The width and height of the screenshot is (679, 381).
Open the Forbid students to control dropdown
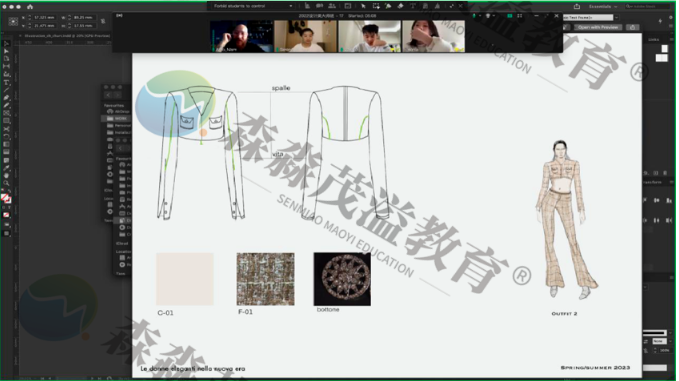[x=252, y=6]
